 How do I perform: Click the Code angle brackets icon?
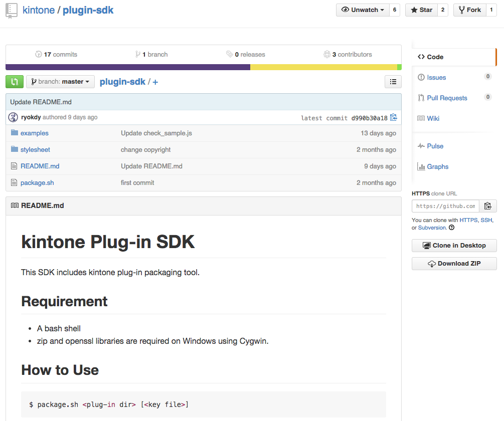421,57
